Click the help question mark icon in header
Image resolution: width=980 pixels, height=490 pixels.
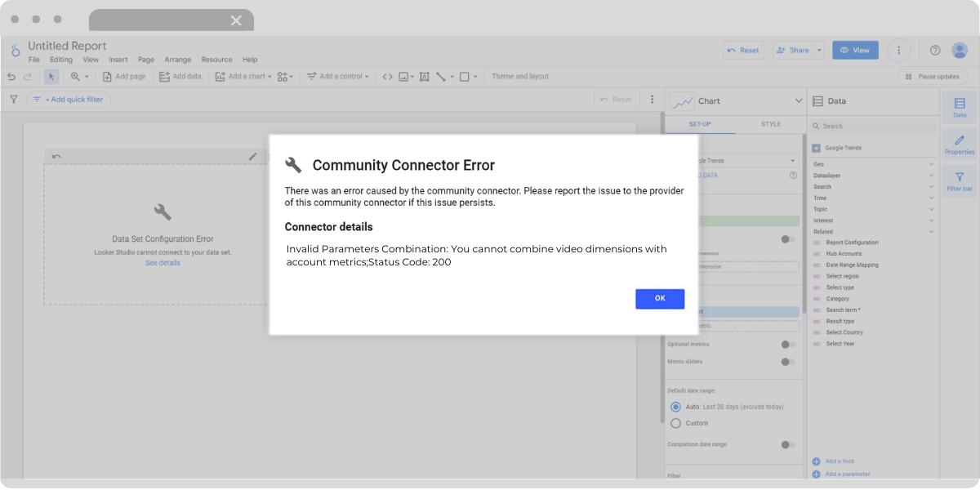(935, 51)
